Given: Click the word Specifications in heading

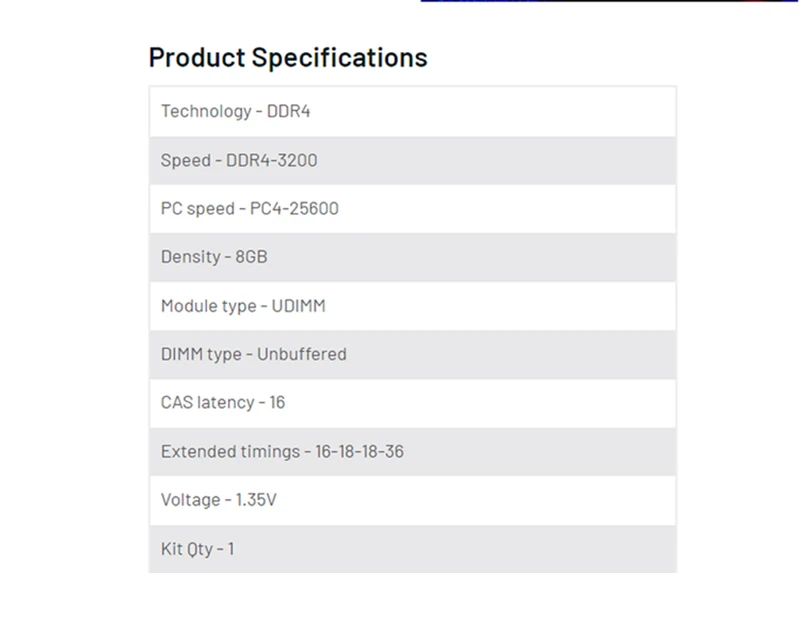Looking at the screenshot, I should (x=339, y=57).
